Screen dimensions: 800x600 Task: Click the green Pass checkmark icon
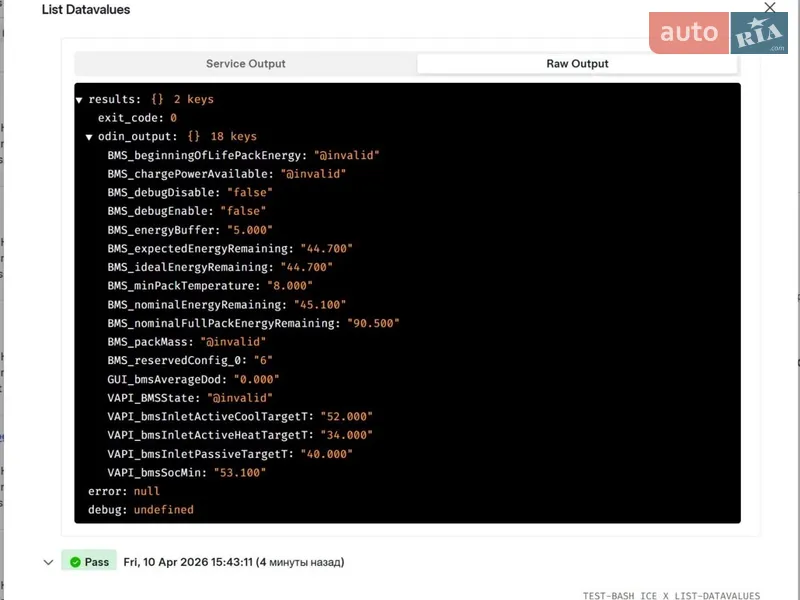[74, 562]
